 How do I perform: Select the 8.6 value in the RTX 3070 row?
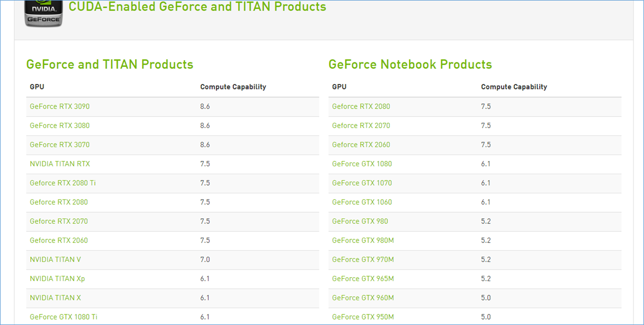[205, 145]
